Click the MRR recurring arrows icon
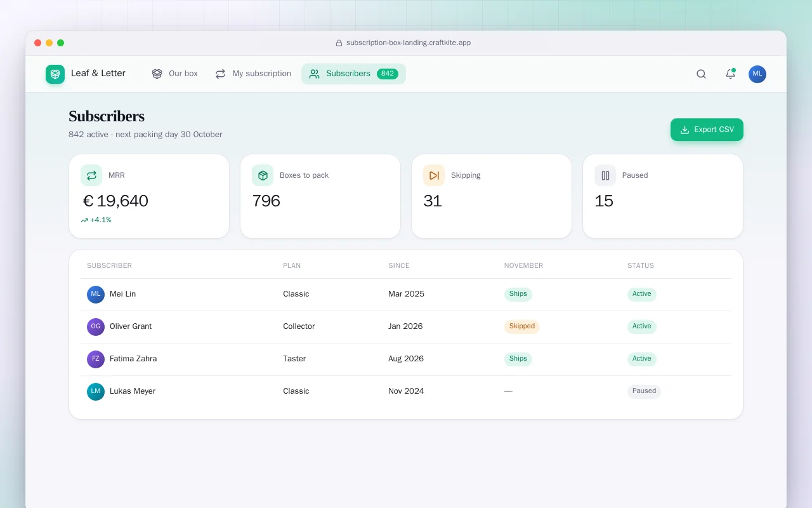The height and width of the screenshot is (508, 812). click(x=91, y=175)
